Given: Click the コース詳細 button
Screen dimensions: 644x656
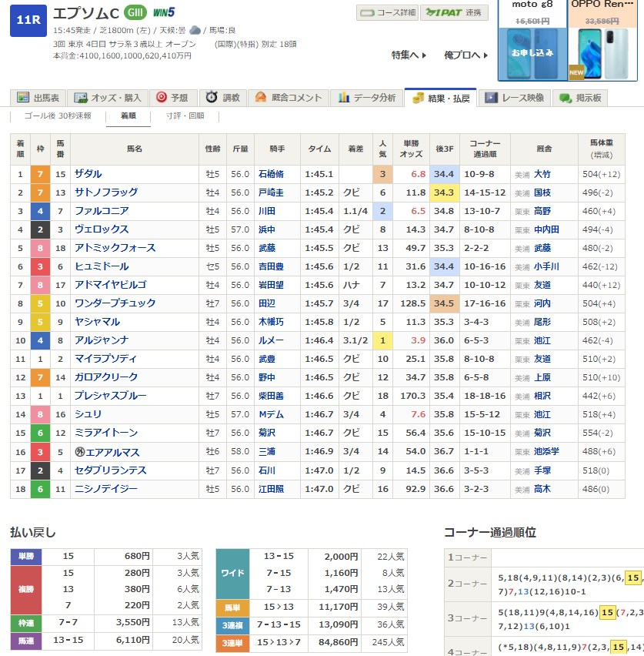Looking at the screenshot, I should click(x=388, y=13).
